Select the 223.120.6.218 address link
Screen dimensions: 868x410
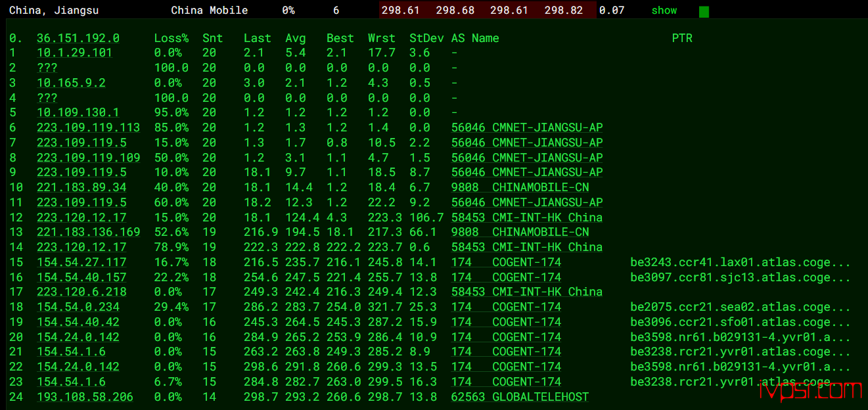pyautogui.click(x=81, y=292)
